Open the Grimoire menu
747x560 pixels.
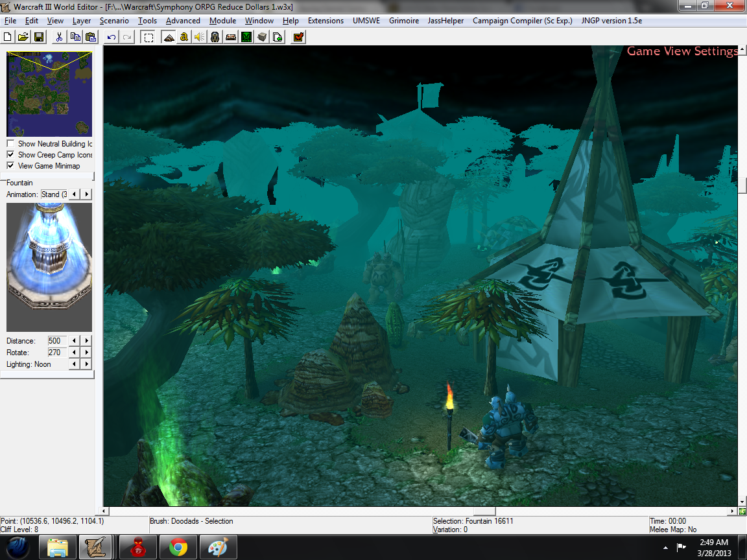click(x=404, y=21)
